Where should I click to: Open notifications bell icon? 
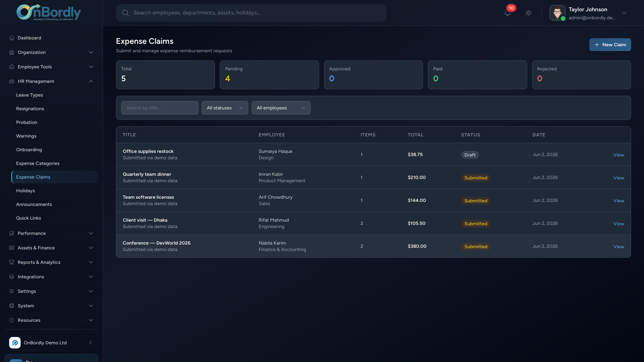click(508, 13)
